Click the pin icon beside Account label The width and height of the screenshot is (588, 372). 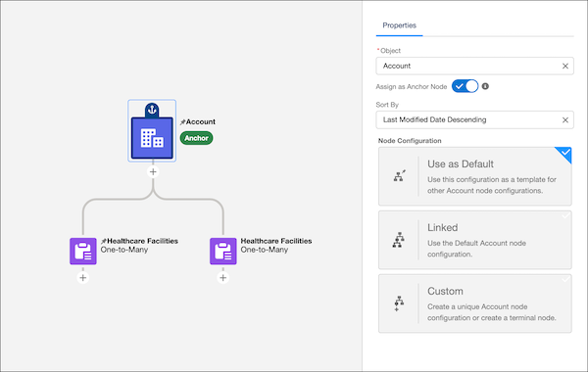(182, 122)
